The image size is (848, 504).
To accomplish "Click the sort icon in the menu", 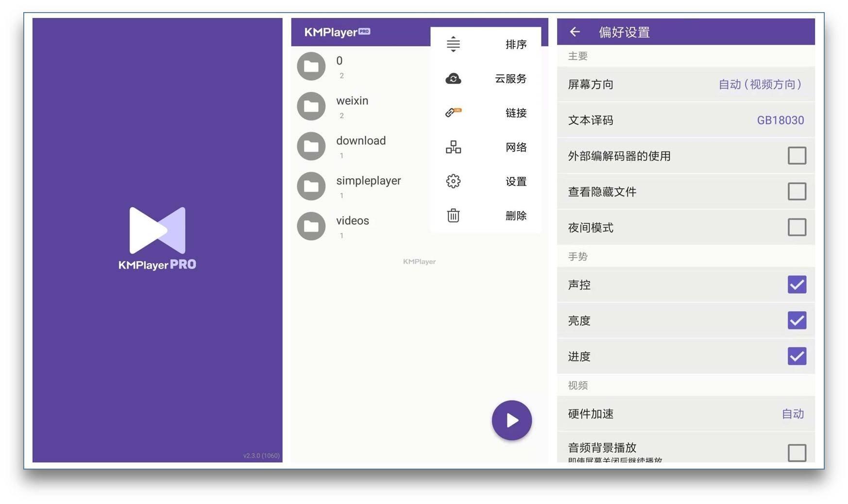I will click(453, 44).
